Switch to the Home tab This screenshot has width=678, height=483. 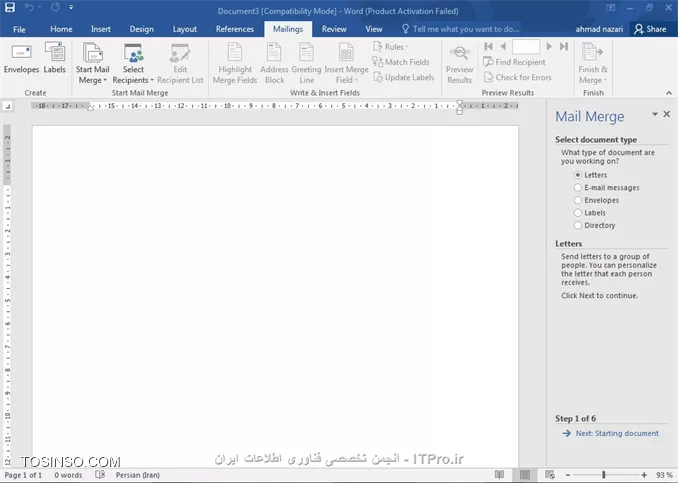tap(61, 29)
